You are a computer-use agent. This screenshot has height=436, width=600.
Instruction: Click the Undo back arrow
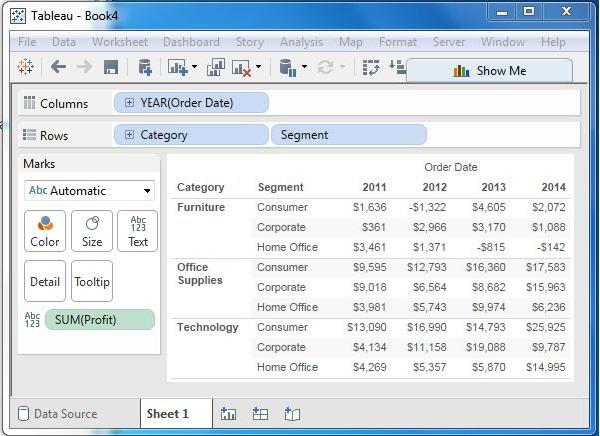coord(58,67)
